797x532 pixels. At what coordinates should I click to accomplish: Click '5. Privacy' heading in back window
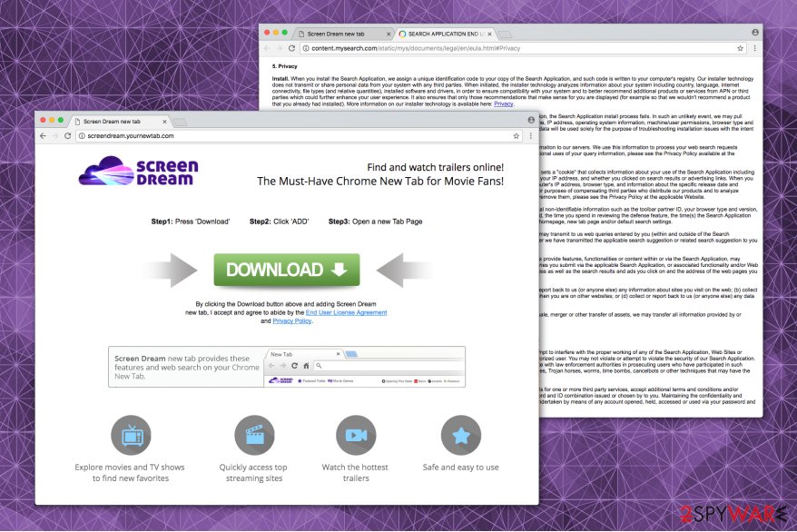click(x=285, y=66)
